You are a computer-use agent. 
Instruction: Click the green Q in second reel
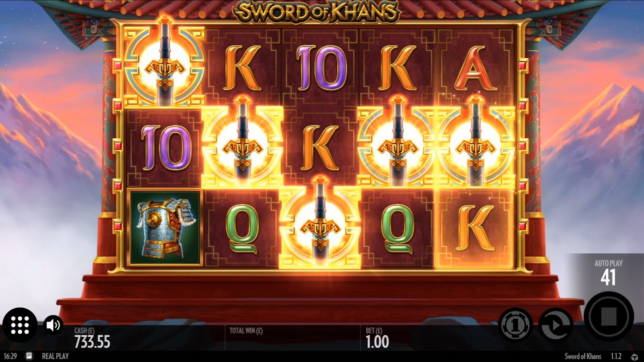click(x=243, y=227)
